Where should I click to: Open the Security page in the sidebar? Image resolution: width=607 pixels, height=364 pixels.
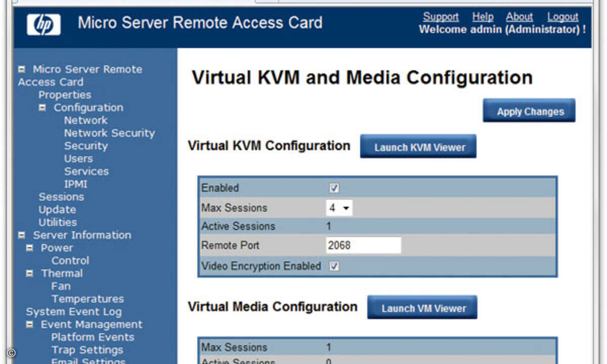point(85,146)
